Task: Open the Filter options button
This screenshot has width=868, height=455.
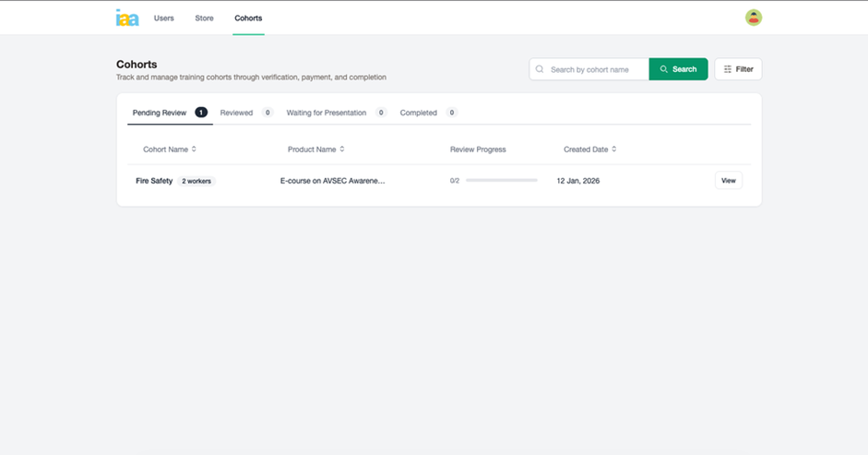Action: tap(738, 69)
